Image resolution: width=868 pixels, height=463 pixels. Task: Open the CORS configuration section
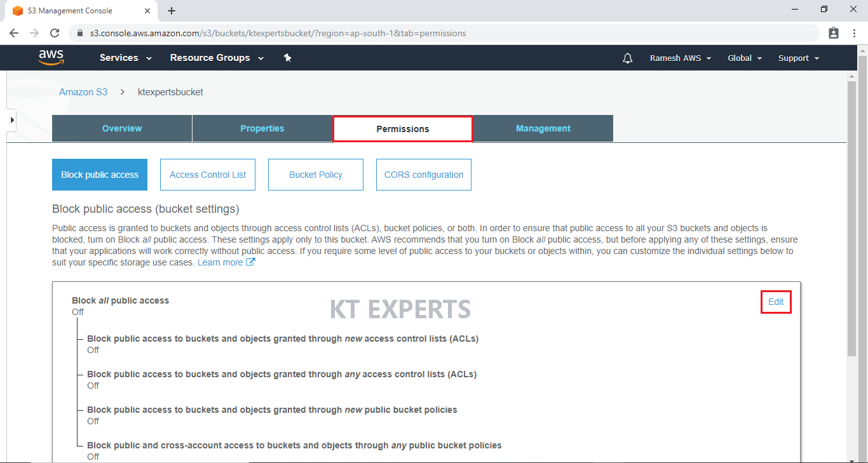click(x=424, y=175)
